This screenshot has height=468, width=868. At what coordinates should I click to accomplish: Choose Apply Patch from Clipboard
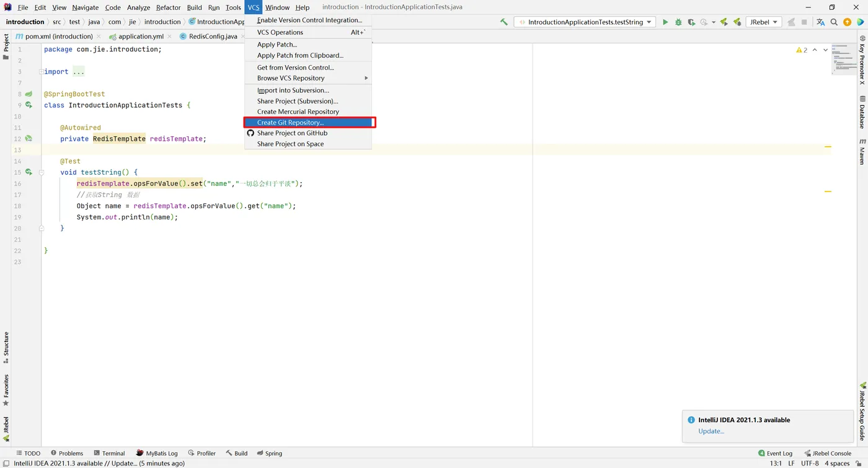click(x=308, y=55)
